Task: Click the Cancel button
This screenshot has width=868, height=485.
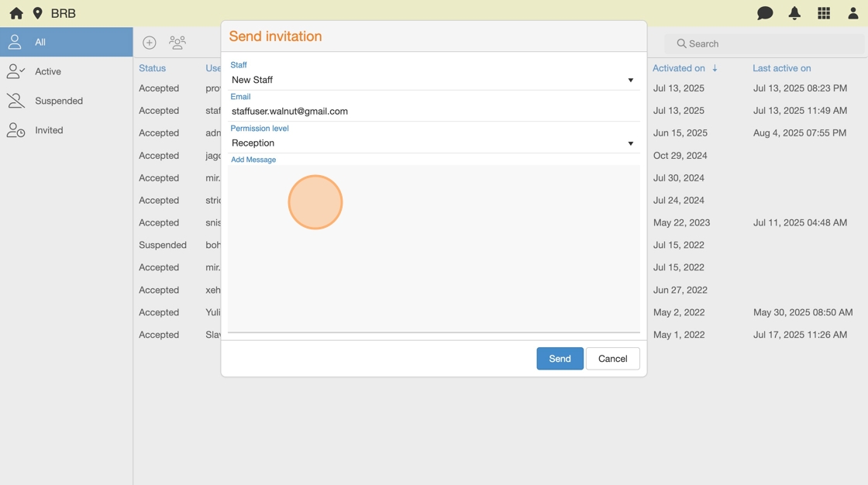Action: point(612,359)
